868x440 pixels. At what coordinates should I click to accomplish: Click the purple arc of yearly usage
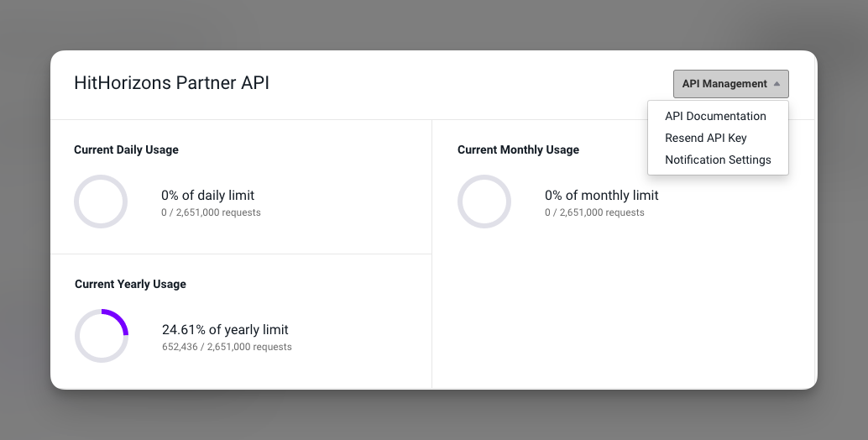(119, 319)
